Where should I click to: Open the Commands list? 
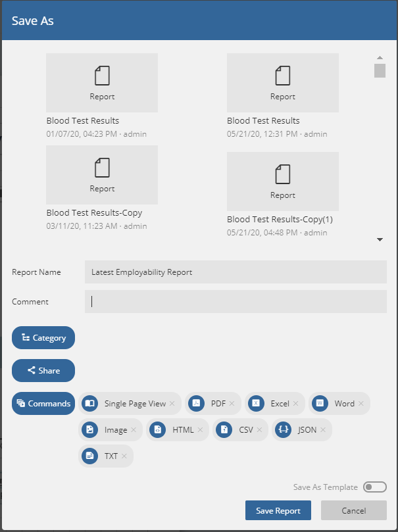[x=43, y=404]
